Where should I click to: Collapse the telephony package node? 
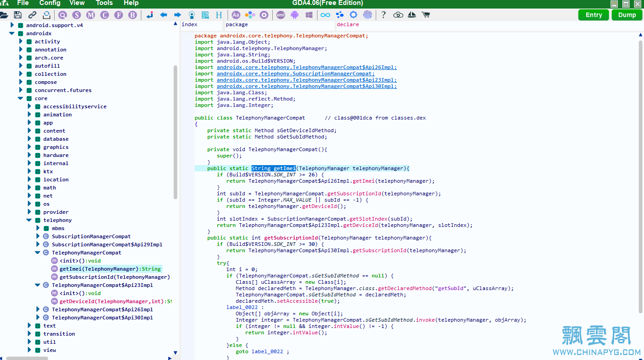[29, 220]
